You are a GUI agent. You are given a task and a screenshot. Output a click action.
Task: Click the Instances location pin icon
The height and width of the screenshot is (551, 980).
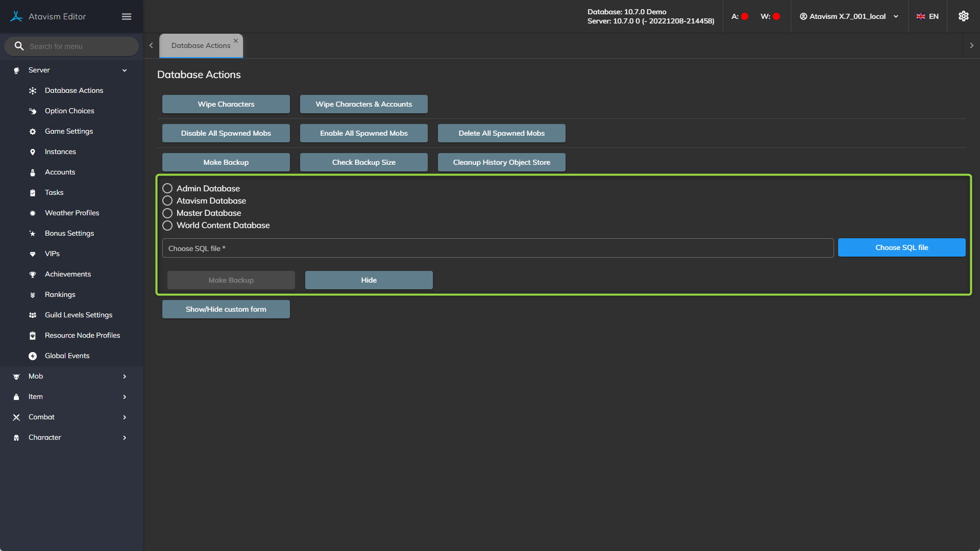(x=33, y=152)
